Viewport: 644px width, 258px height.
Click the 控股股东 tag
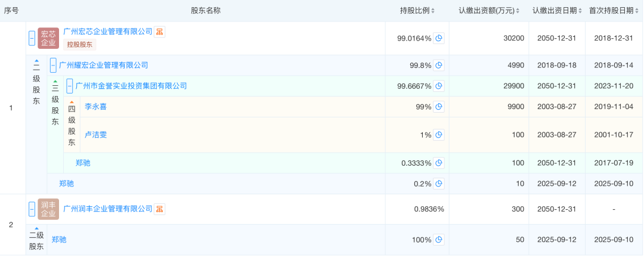point(79,44)
